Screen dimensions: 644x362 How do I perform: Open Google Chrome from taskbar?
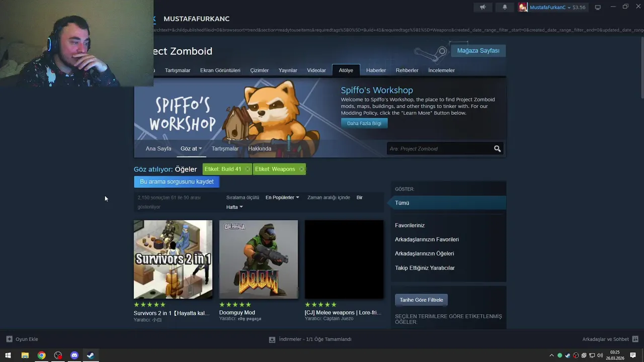(41, 355)
